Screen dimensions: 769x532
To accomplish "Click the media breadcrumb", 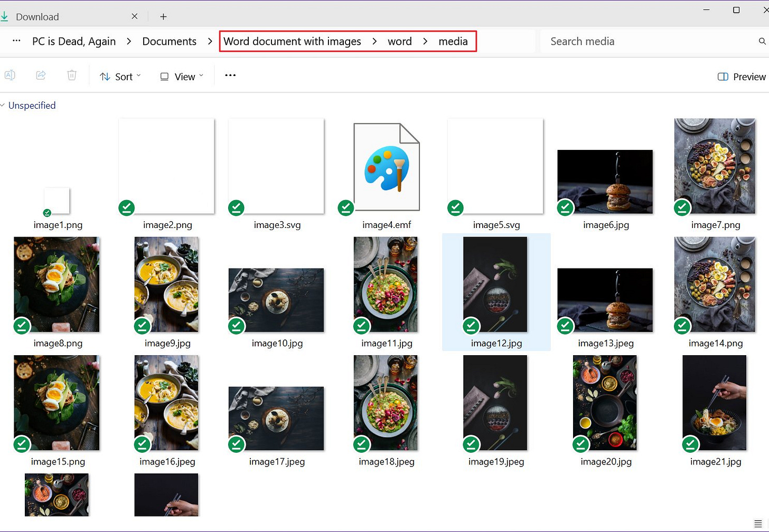I will click(x=453, y=41).
